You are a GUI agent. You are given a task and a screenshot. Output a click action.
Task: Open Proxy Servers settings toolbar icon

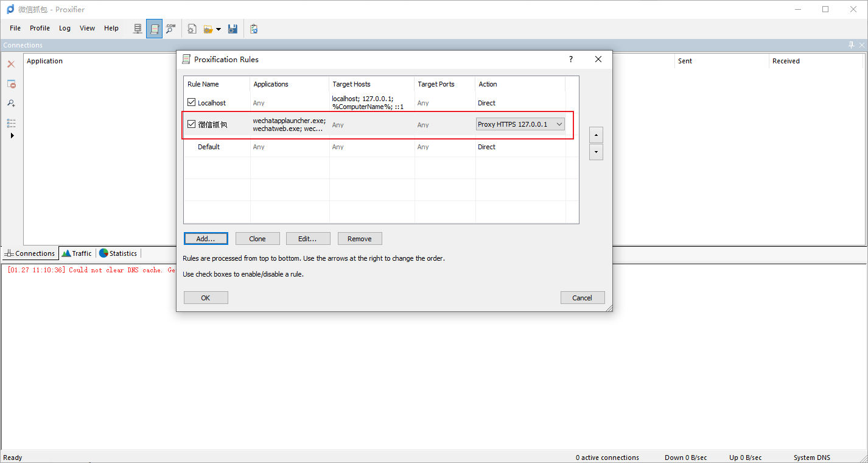tap(138, 29)
